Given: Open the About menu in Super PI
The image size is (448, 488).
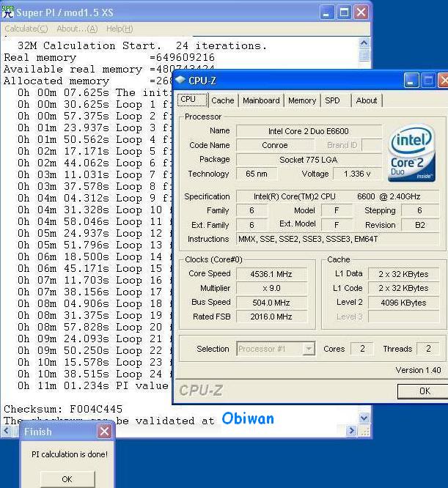Looking at the screenshot, I should click(x=77, y=29).
